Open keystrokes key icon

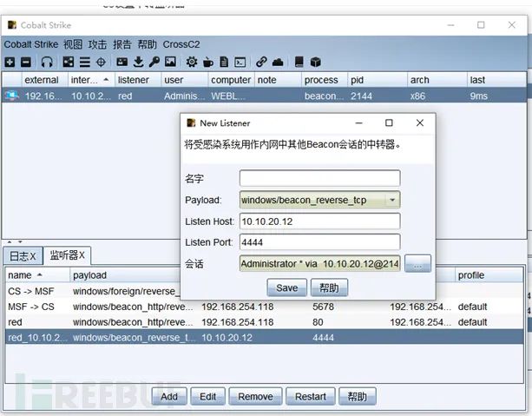[x=154, y=62]
